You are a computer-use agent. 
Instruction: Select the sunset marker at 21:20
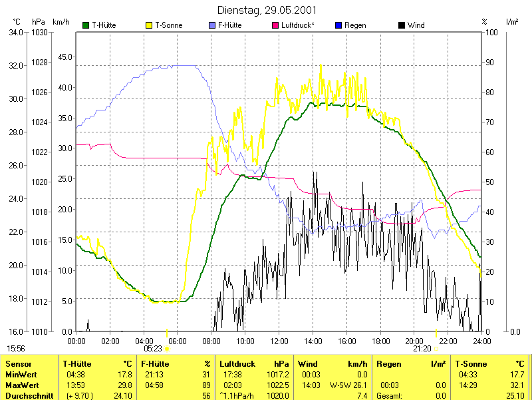tap(437, 348)
